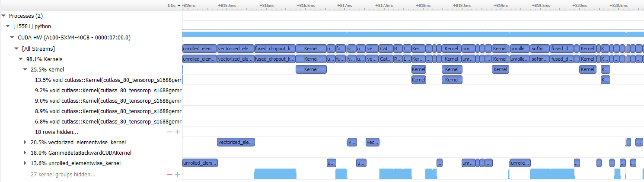
Task: Select the 6.8% cutlass Kernel row
Action: click(108, 121)
